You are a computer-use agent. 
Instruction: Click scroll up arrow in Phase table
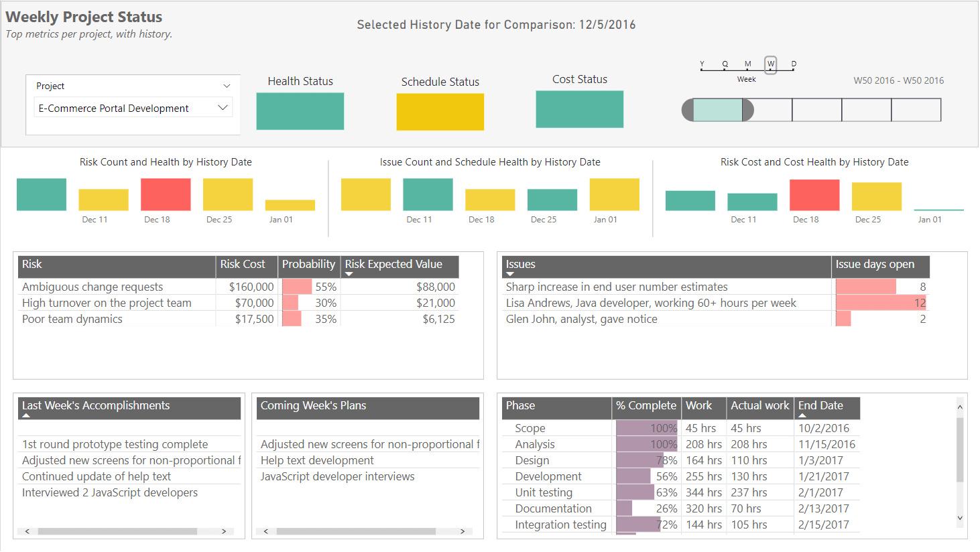point(960,407)
